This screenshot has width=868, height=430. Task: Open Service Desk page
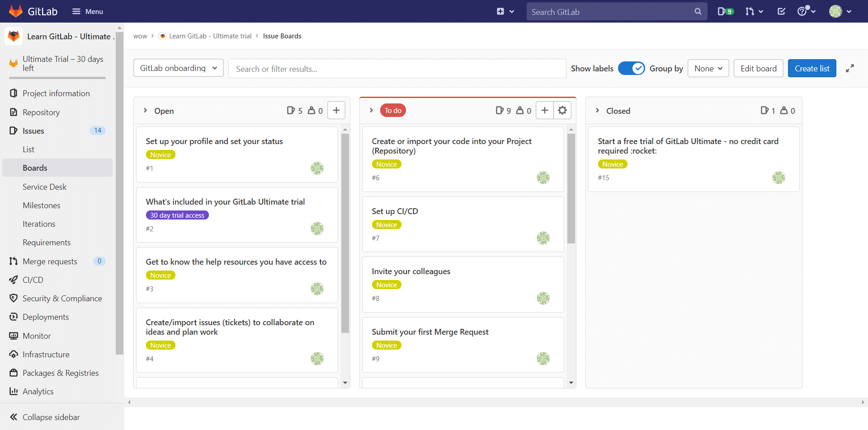click(44, 187)
